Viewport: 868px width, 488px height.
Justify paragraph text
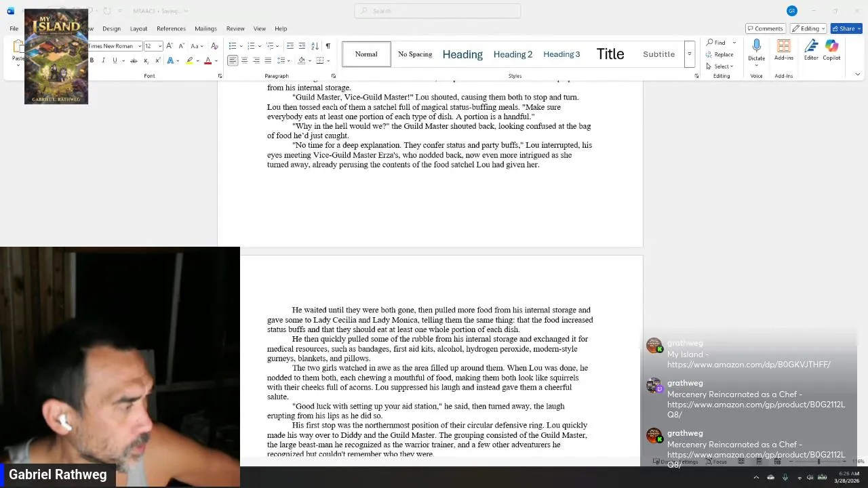268,60
